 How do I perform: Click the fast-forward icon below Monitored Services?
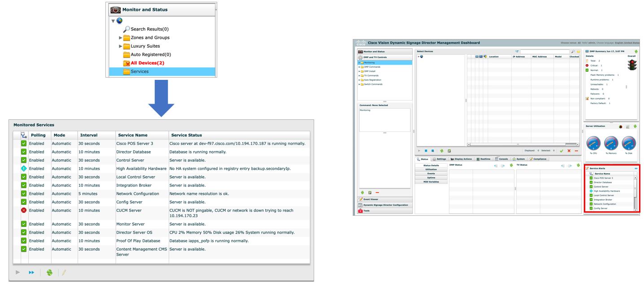[31, 272]
